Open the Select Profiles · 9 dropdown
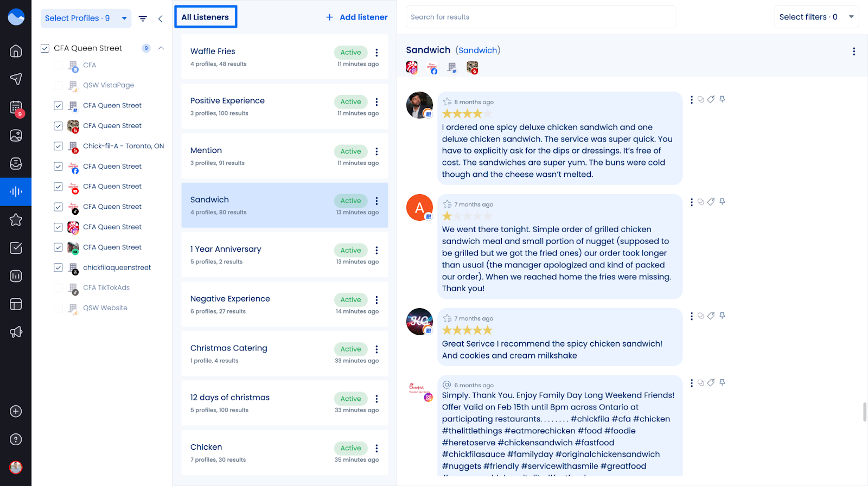This screenshot has height=486, width=868. pos(86,18)
